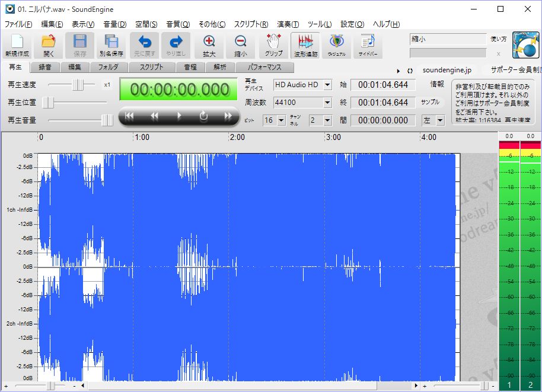The height and width of the screenshot is (392, 542).
Task: Toggle the loop playback button
Action: tap(203, 116)
